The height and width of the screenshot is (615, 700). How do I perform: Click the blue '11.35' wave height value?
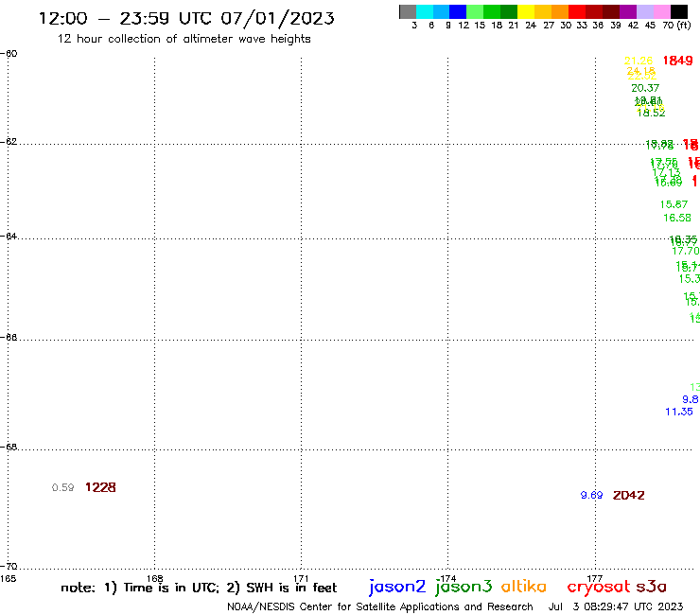click(679, 412)
